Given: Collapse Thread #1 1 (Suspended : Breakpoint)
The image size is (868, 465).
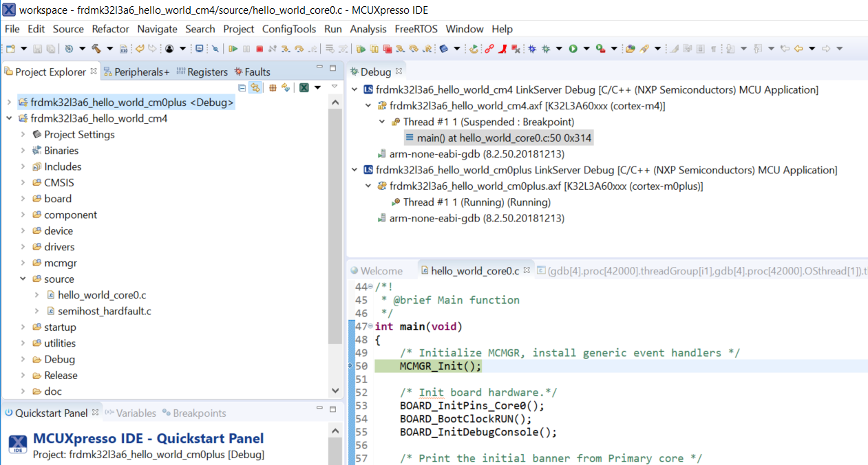Looking at the screenshot, I should coord(382,122).
